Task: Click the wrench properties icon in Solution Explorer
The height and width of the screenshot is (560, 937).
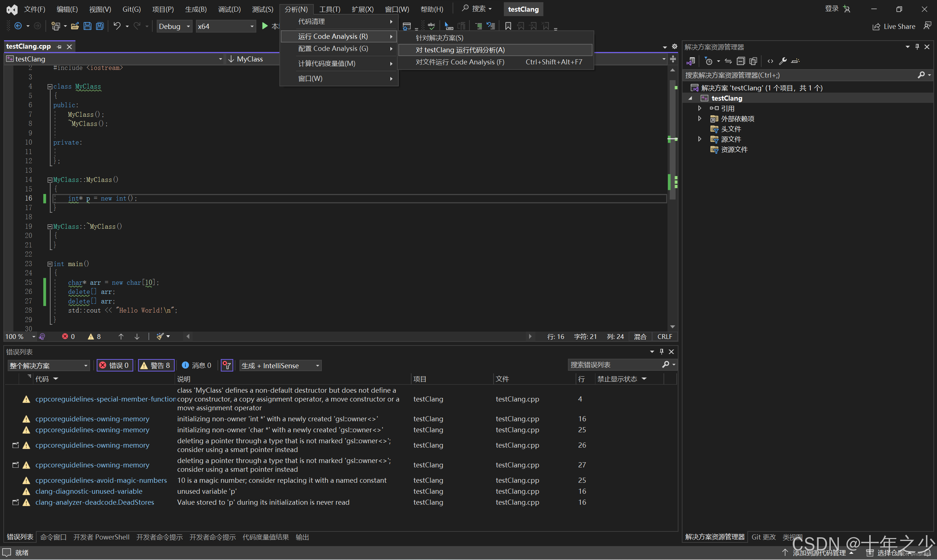Action: 782,61
